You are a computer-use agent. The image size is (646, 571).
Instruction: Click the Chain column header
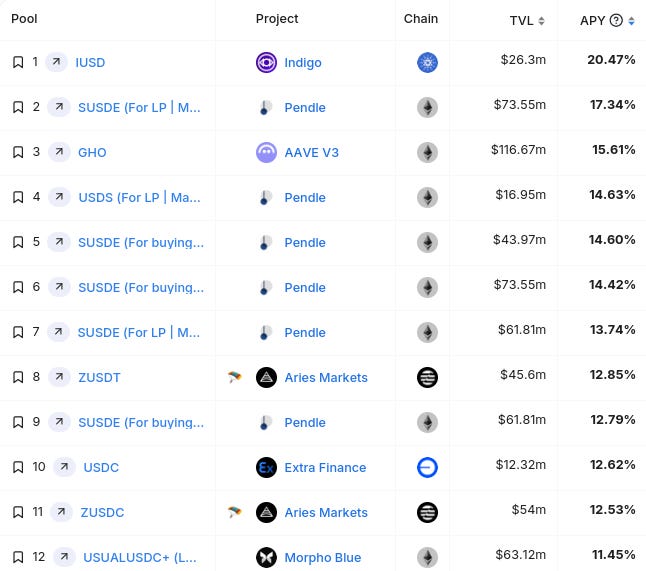click(421, 19)
